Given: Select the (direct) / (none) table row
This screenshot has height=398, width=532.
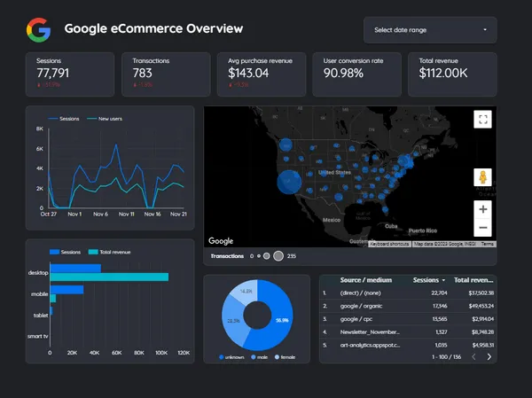Looking at the screenshot, I should pyautogui.click(x=408, y=293).
